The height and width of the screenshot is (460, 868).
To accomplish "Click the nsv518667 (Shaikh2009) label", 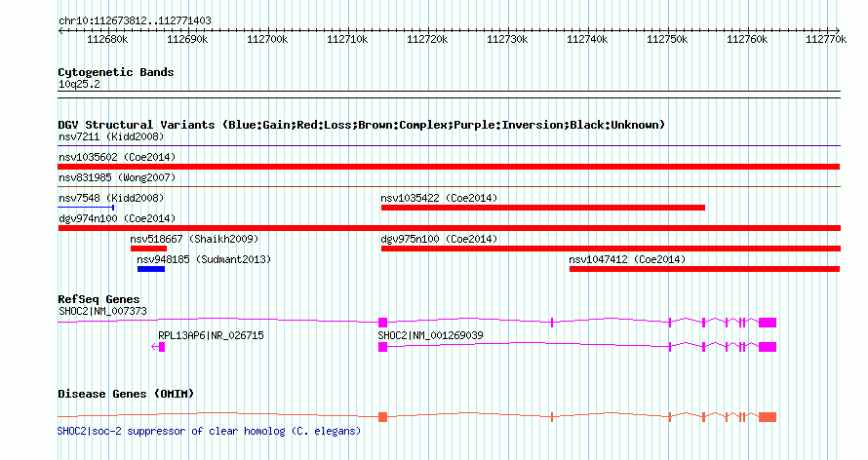I will pos(194,239).
